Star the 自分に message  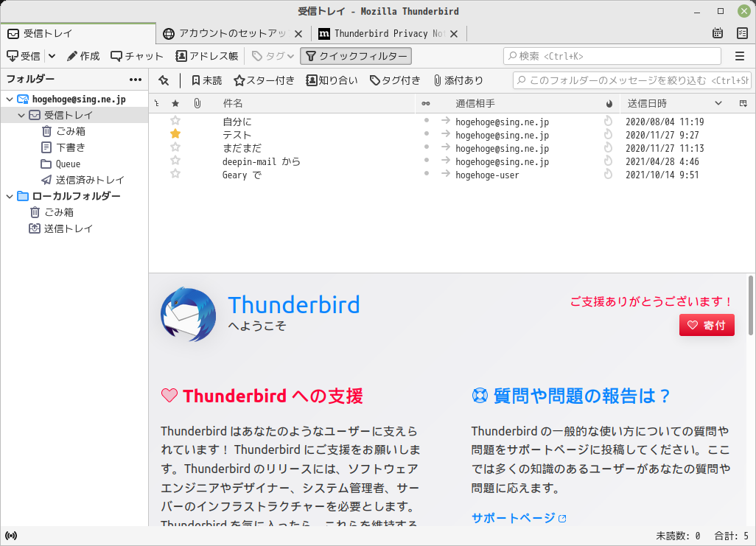click(x=175, y=121)
